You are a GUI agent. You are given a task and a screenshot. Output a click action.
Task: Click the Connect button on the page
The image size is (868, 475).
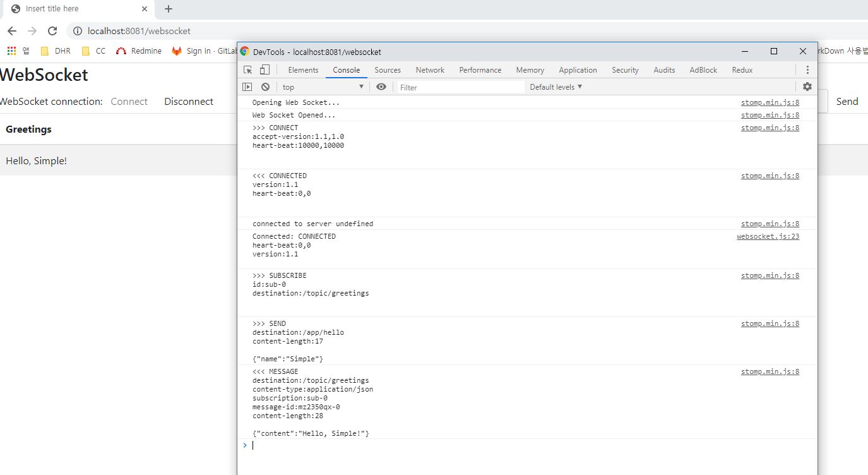point(129,102)
